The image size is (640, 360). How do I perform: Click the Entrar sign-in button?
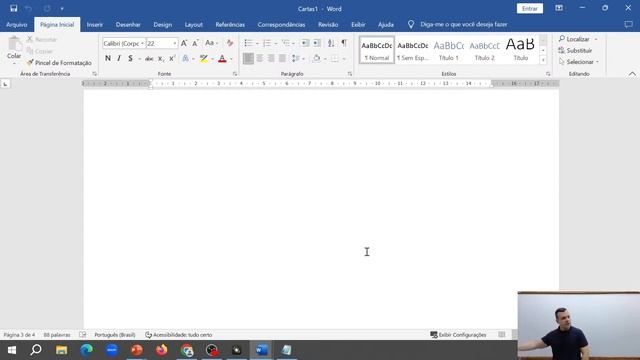click(x=530, y=9)
